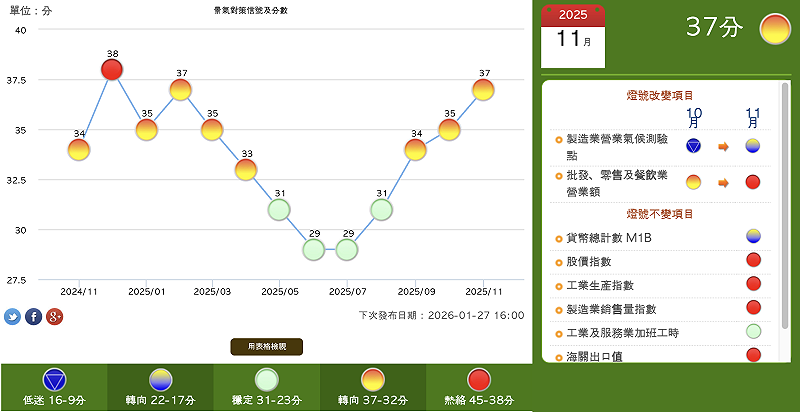
Task: Select the 穩定 31-23分 legend tab
Action: click(266, 388)
